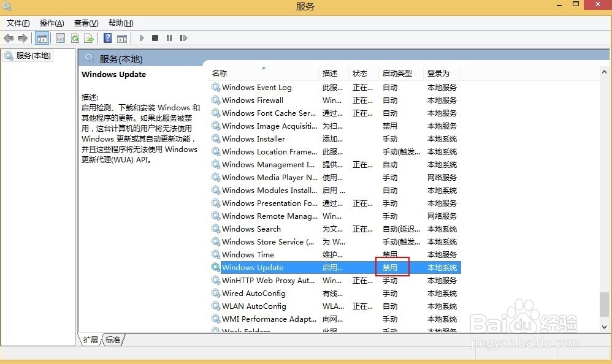Start the service with Play icon
Screen dimensions: 612x364
142,38
